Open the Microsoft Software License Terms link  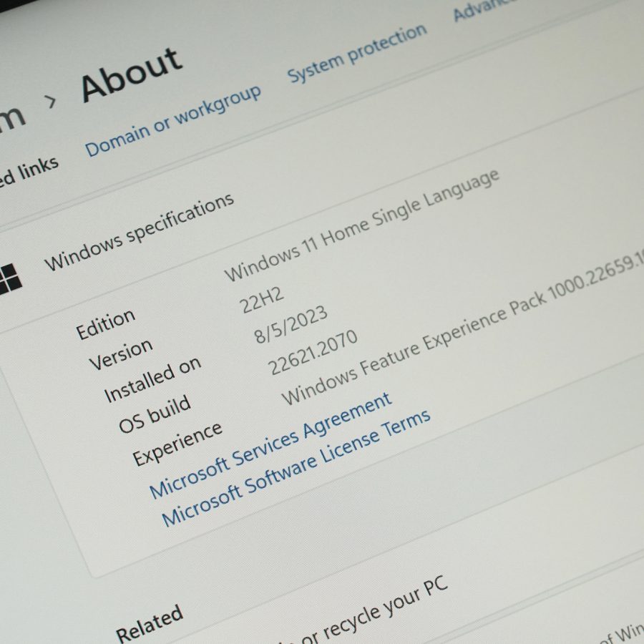click(296, 468)
